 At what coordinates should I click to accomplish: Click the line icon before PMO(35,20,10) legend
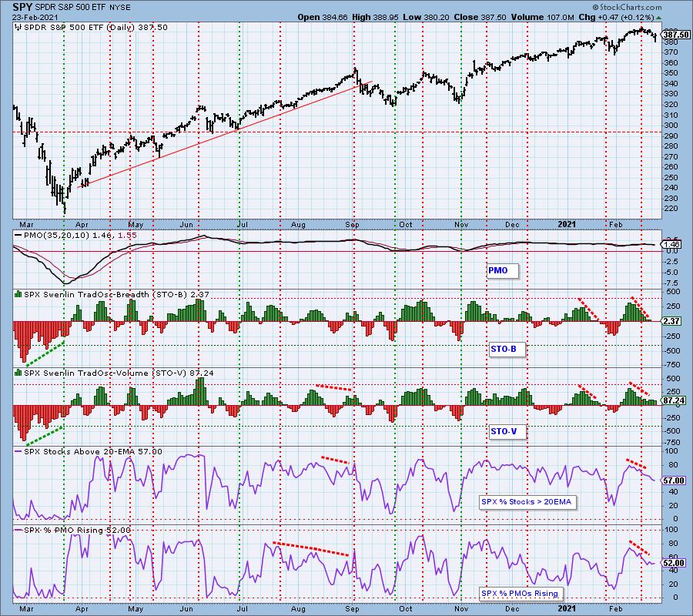(18, 236)
